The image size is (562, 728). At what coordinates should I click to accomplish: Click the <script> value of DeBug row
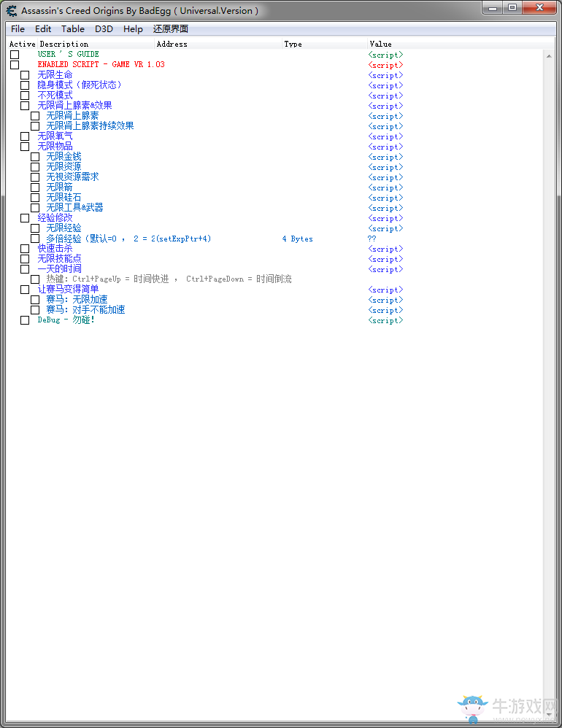tap(385, 320)
